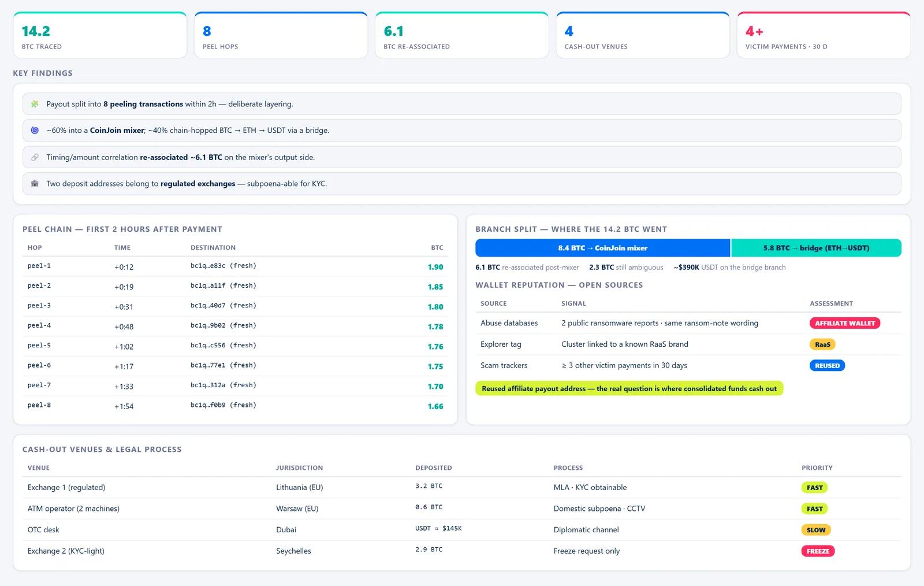Click the +0:19 time for peel-2
This screenshot has height=586, width=924.
[124, 287]
